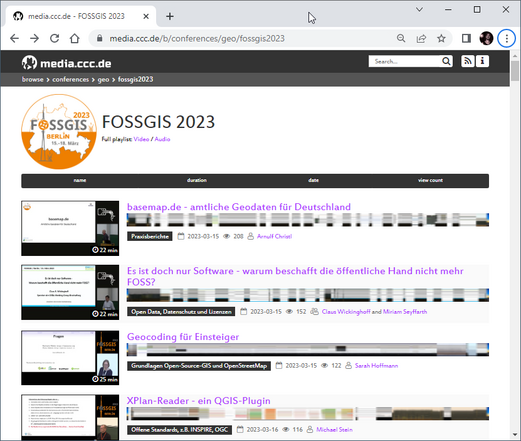This screenshot has width=521, height=441.
Task: Open the tab search dropdown
Action: tap(419, 9)
